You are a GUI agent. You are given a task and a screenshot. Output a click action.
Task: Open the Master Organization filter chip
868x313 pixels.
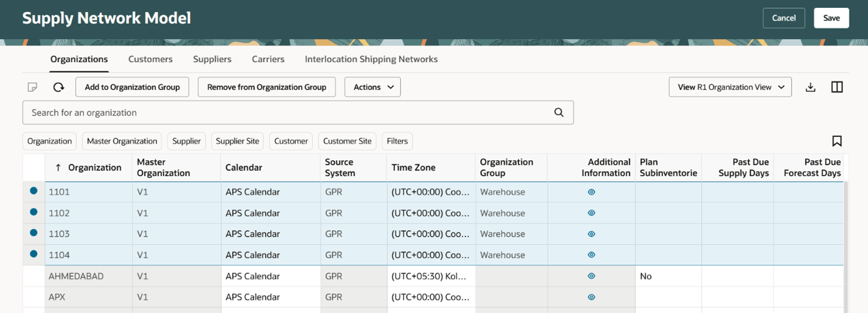pos(122,141)
